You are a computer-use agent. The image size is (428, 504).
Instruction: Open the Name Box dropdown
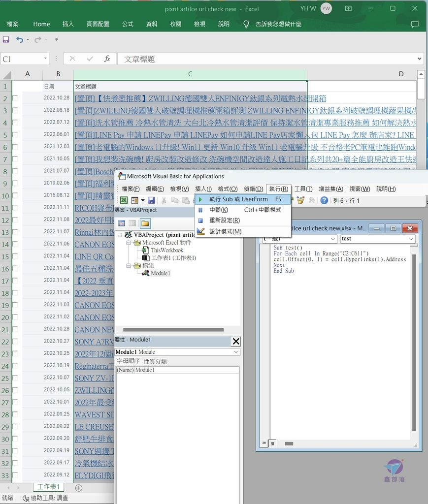click(x=45, y=59)
